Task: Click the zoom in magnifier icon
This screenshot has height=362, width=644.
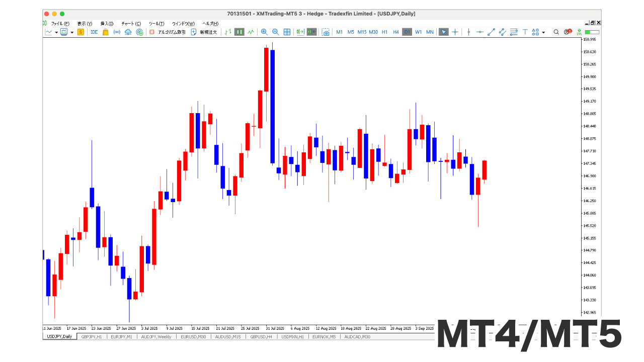Action: pos(264,32)
